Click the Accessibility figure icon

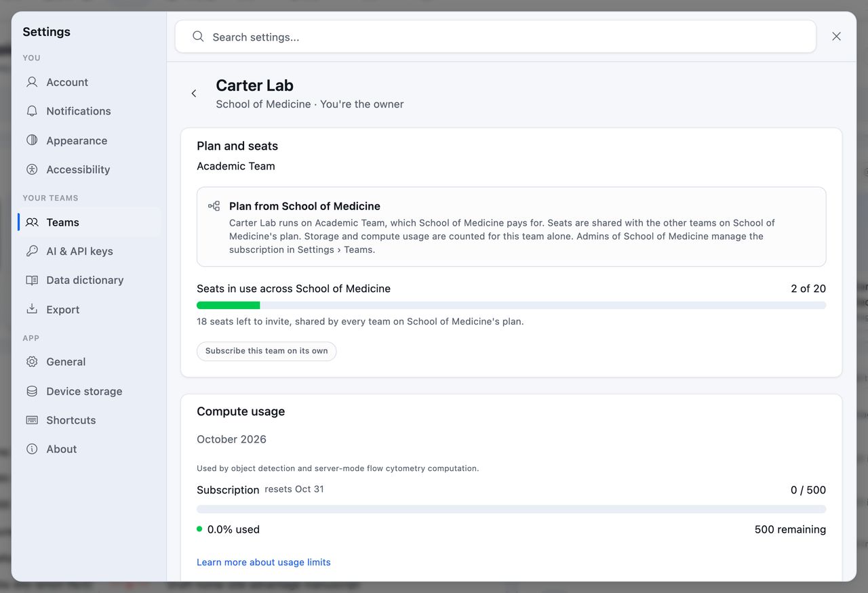32,169
